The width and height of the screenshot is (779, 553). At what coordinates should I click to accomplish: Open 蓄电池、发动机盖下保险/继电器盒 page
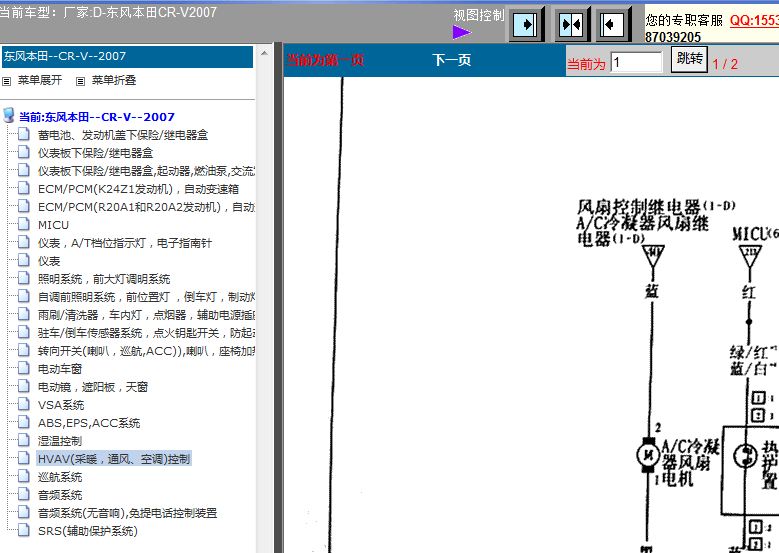(x=123, y=135)
